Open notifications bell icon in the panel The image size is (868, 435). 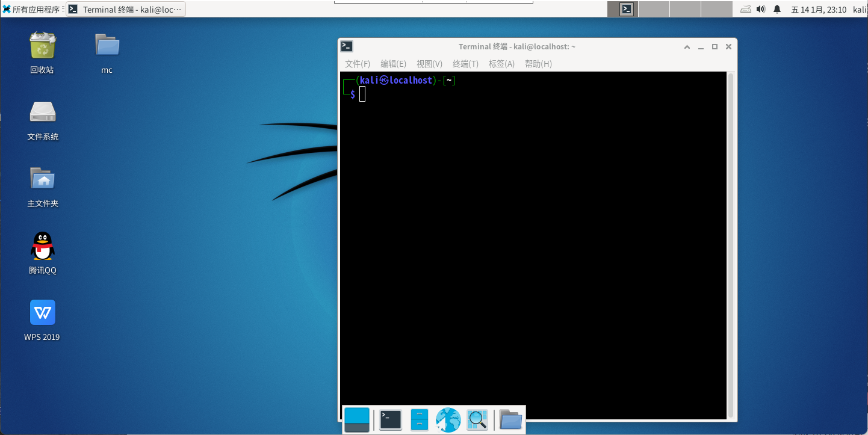click(777, 9)
